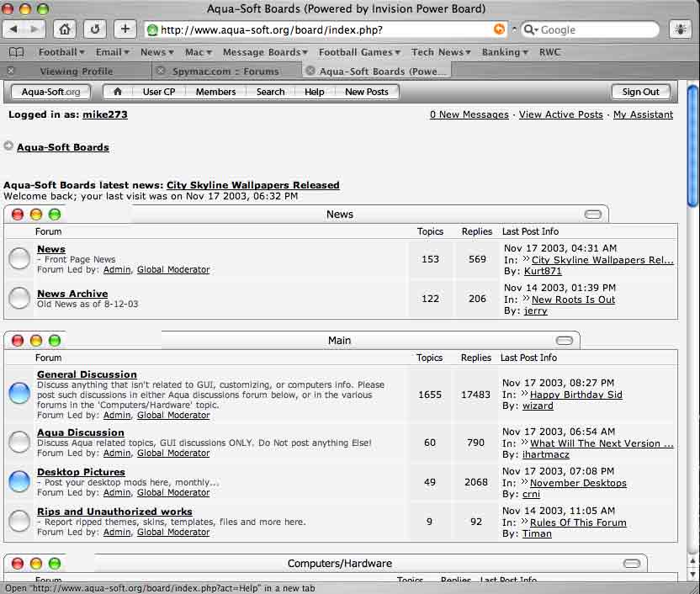The width and height of the screenshot is (700, 594).
Task: Click the green button in News category header
Action: coord(55,215)
